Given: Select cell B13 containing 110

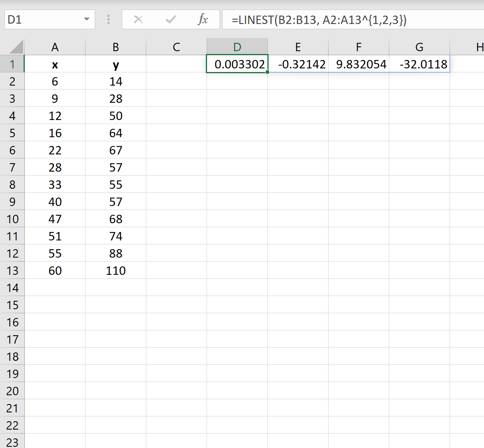Looking at the screenshot, I should tap(116, 270).
